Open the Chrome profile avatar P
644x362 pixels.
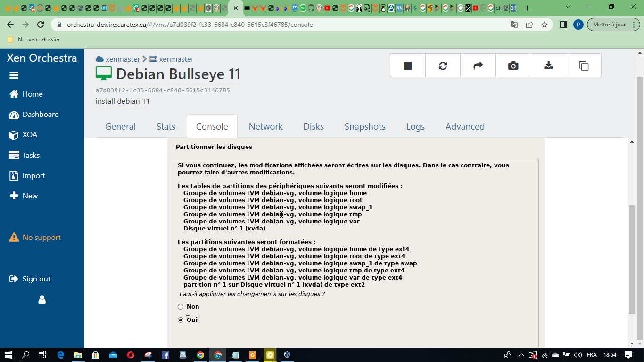(x=578, y=25)
